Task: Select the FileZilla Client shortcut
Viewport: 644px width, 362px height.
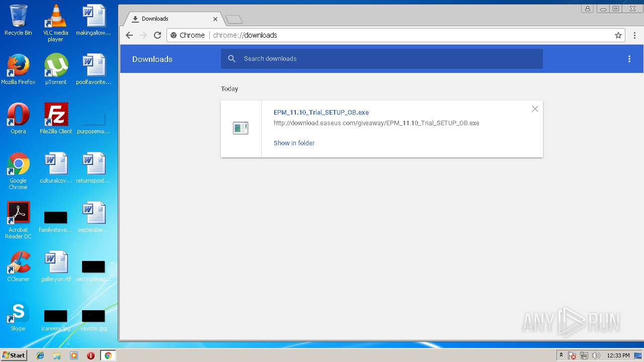Action: pos(56,119)
